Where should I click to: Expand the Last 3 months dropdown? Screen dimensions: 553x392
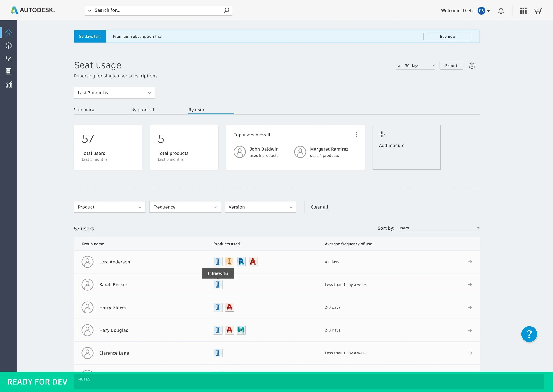[114, 93]
